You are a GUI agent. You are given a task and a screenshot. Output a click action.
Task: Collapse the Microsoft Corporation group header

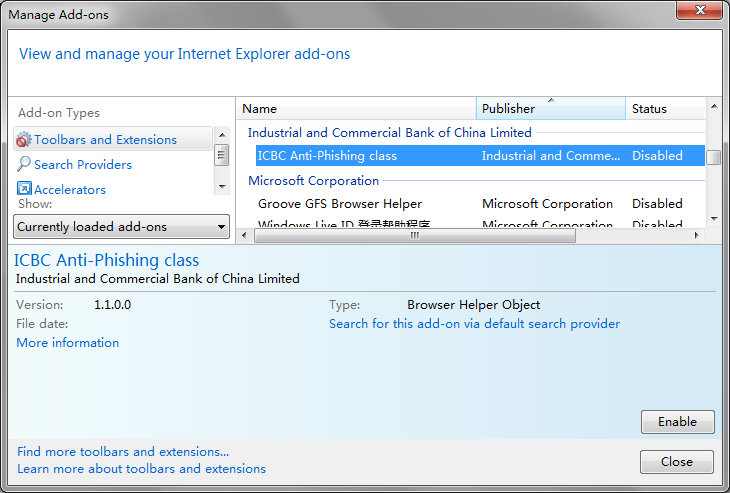(313, 181)
